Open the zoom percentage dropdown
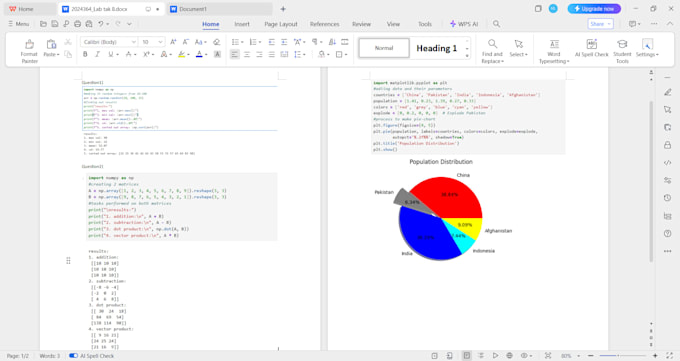 point(569,356)
